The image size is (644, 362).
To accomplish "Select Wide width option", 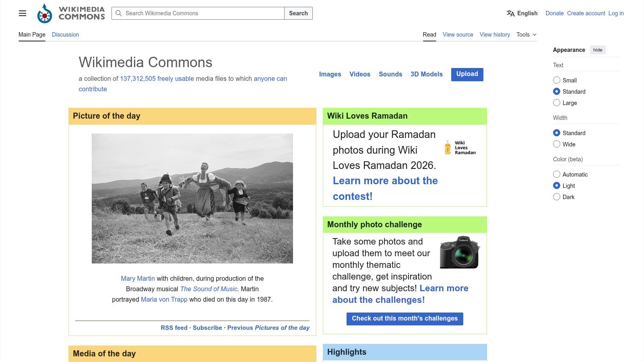I will click(557, 144).
